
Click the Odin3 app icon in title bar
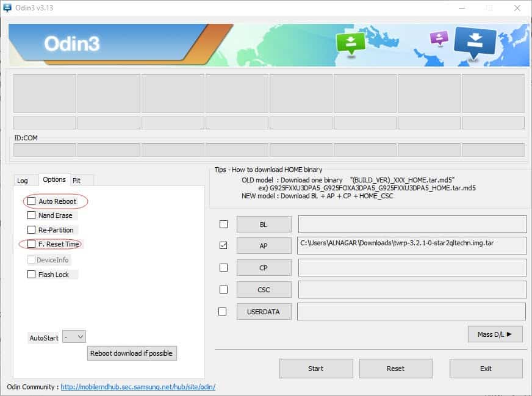[x=7, y=7]
